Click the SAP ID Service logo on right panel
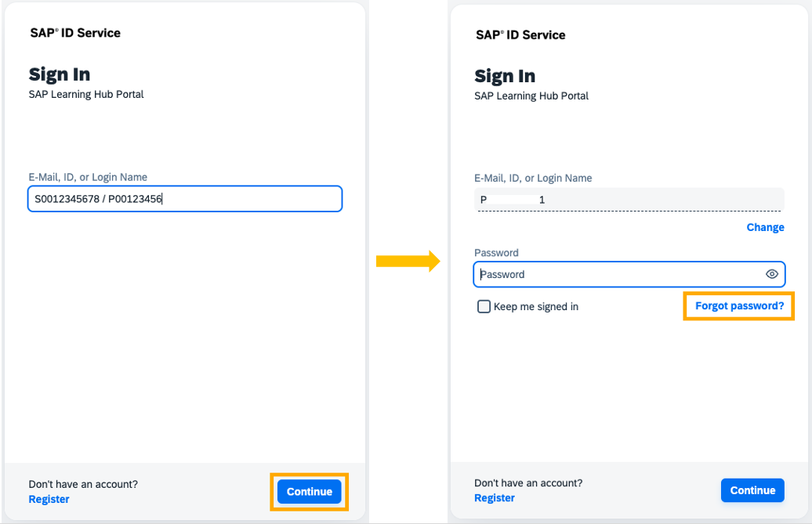The height and width of the screenshot is (524, 812). click(518, 34)
